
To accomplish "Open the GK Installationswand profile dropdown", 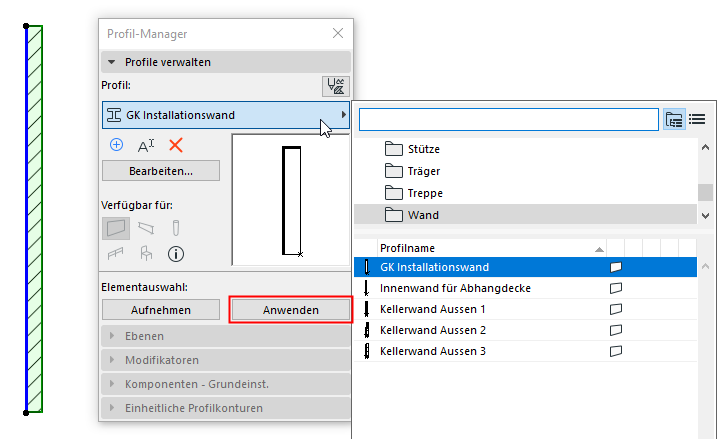I will click(226, 115).
